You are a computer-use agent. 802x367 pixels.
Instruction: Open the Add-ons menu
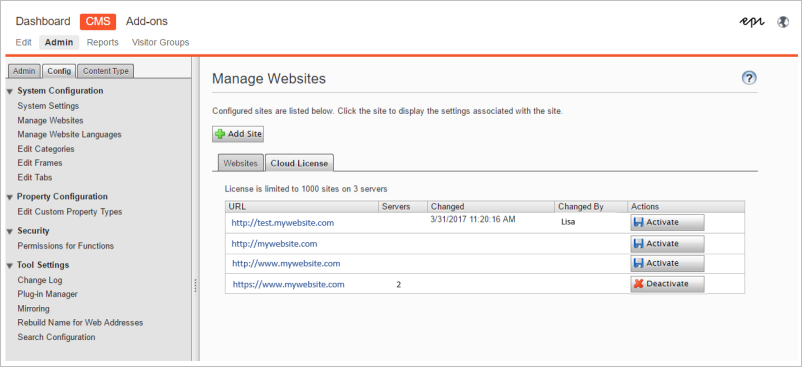click(147, 21)
